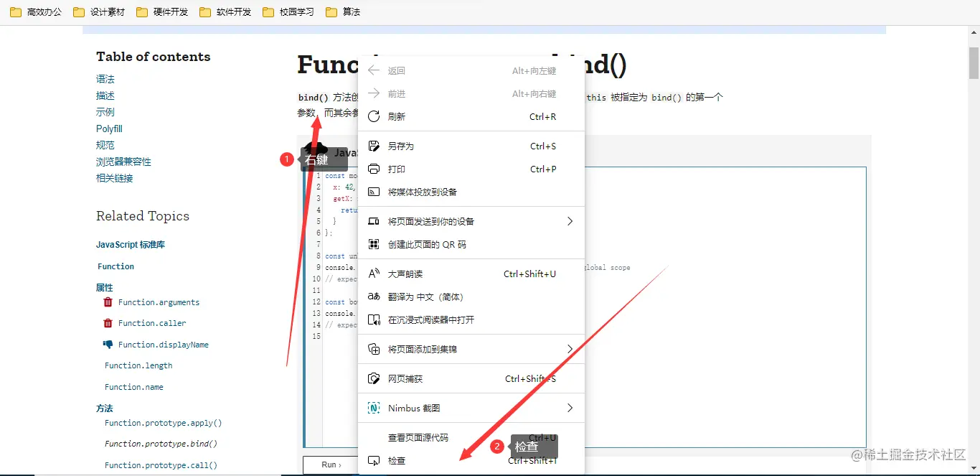Click the refresh icon in context menu
980x476 pixels.
(373, 116)
